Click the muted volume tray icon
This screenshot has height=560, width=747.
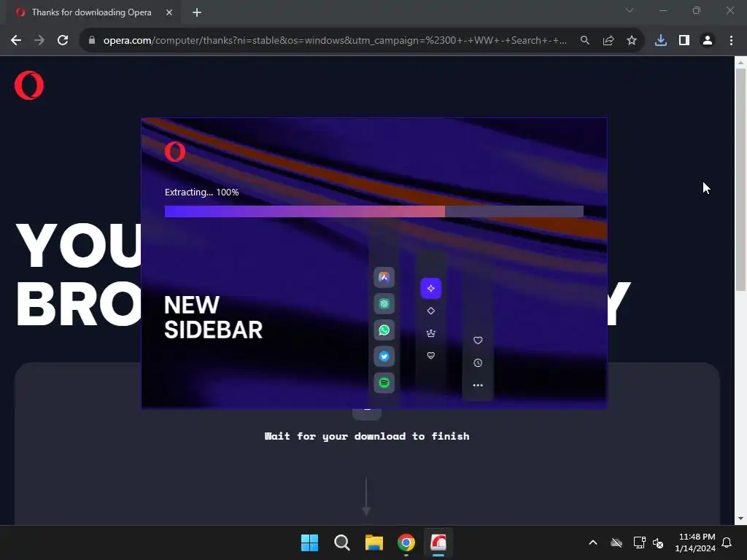[658, 542]
